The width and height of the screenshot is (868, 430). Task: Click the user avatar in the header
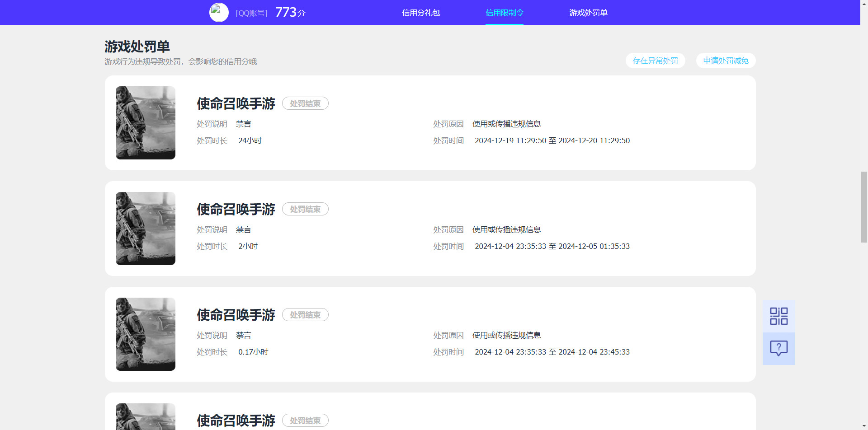pos(219,12)
